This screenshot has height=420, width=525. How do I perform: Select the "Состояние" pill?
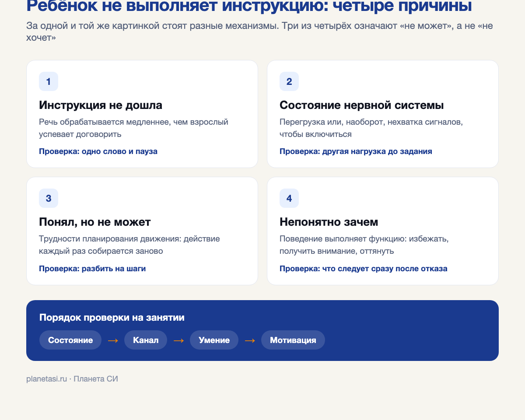point(70,340)
